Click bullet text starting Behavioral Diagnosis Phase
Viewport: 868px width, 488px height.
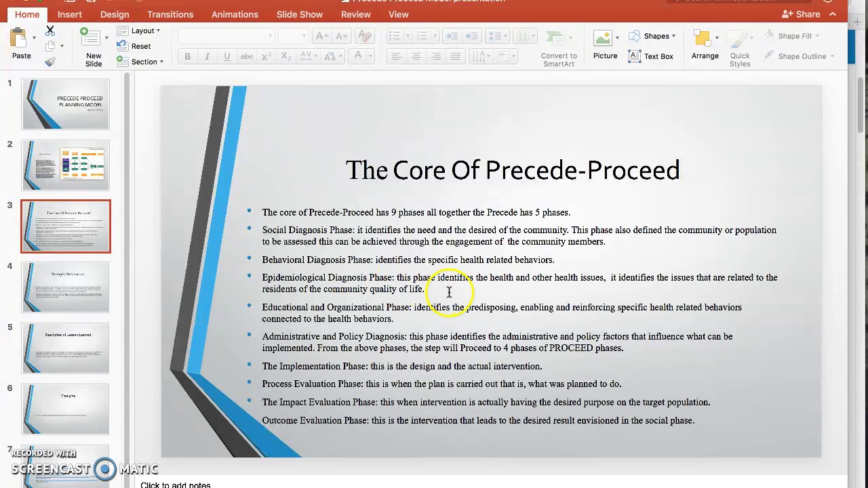tap(408, 260)
